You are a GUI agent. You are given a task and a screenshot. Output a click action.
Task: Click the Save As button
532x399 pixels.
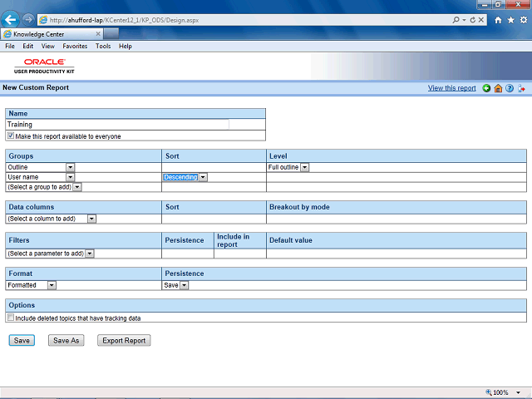[x=66, y=340]
